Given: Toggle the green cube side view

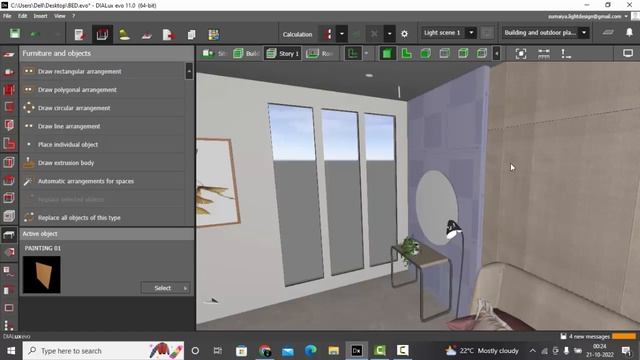Looking at the screenshot, I should [463, 53].
